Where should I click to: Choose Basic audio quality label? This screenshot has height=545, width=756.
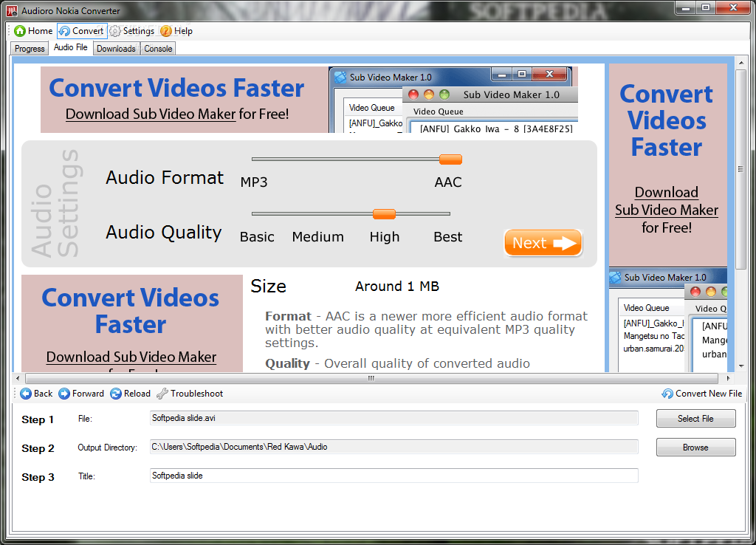tap(257, 237)
